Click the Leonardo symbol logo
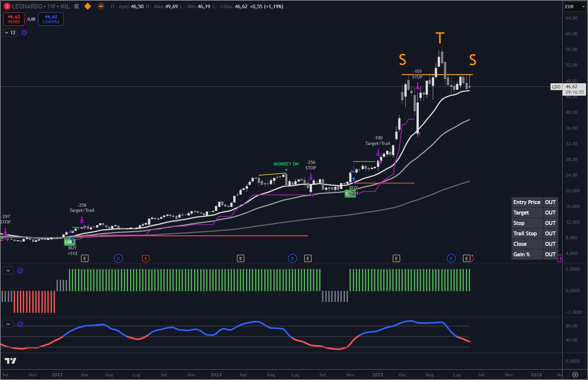 tap(7, 6)
